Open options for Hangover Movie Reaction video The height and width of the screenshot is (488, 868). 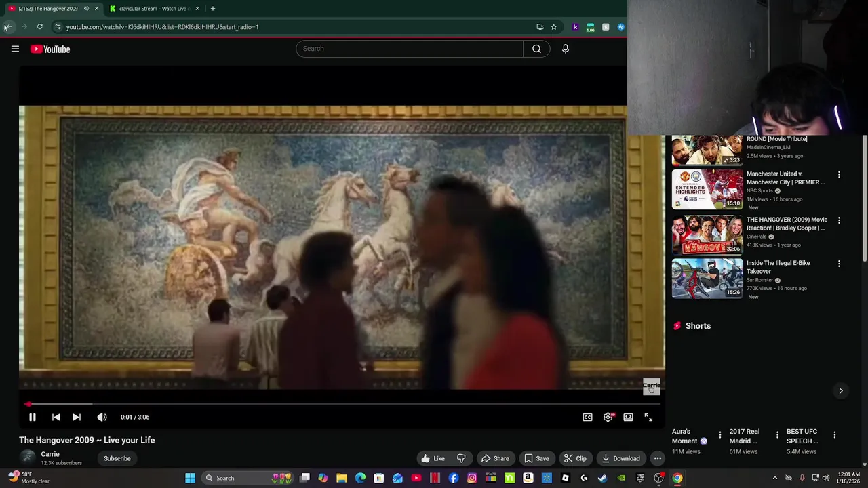pos(839,220)
